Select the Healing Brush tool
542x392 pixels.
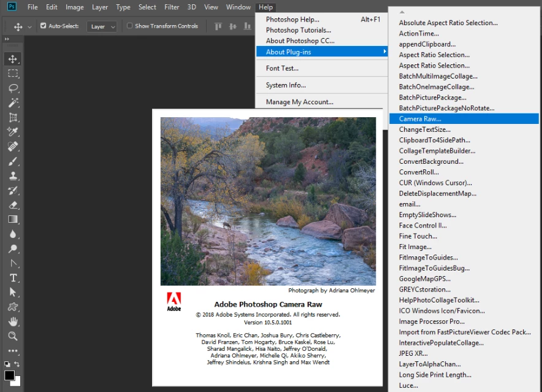coord(13,147)
